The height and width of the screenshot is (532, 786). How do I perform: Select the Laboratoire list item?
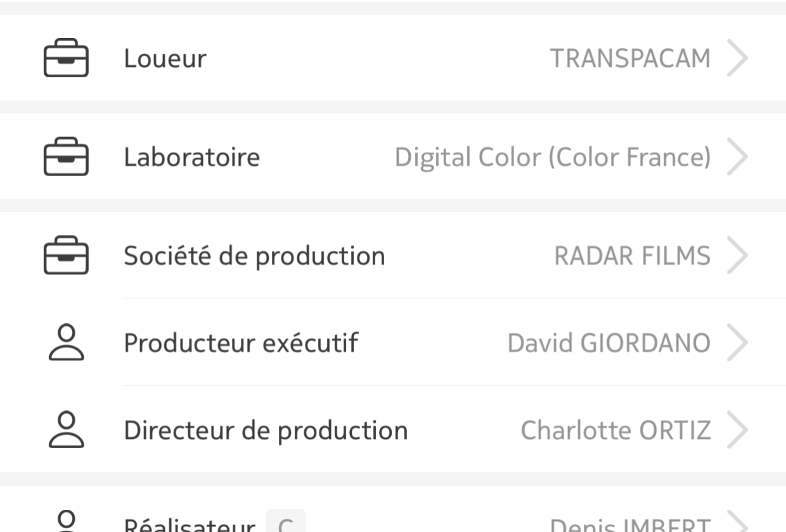(x=393, y=156)
